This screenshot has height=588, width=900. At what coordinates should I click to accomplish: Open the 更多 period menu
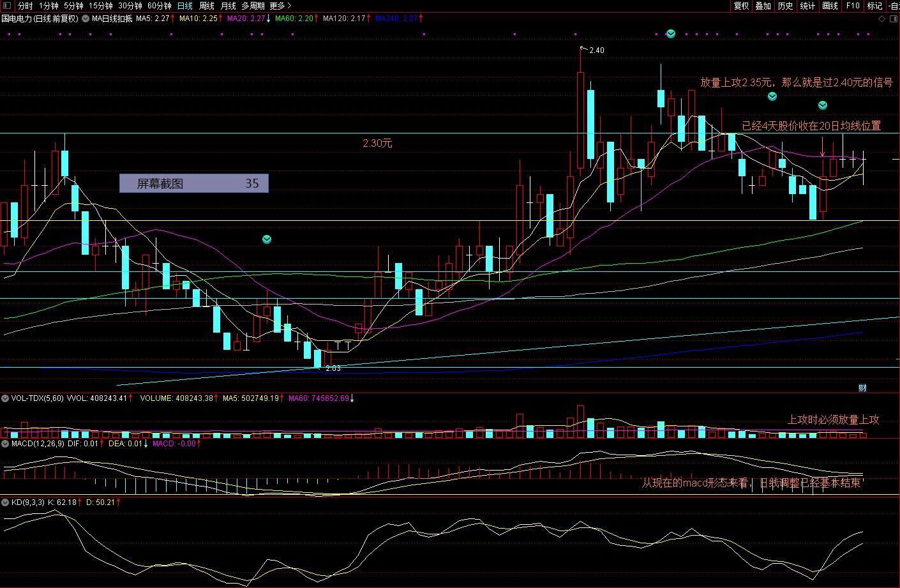(280, 6)
